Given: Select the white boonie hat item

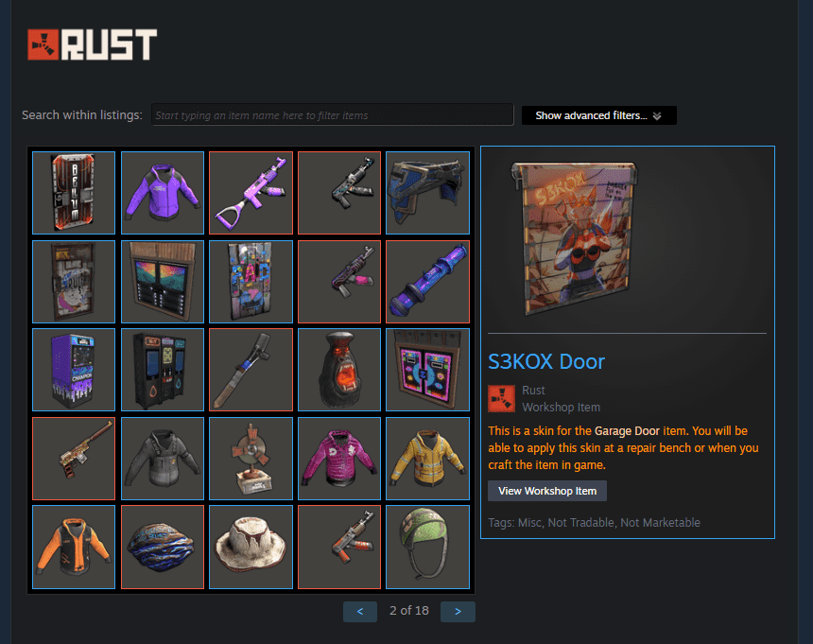Looking at the screenshot, I should point(251,547).
